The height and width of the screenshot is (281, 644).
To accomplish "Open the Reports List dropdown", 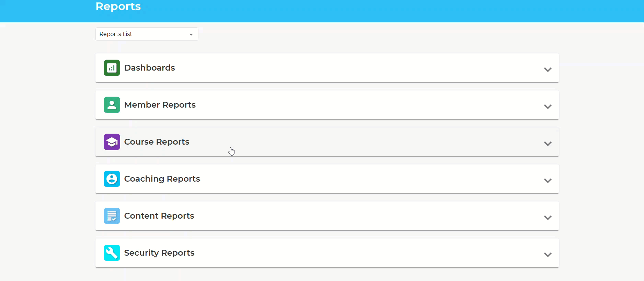I will pos(147,34).
